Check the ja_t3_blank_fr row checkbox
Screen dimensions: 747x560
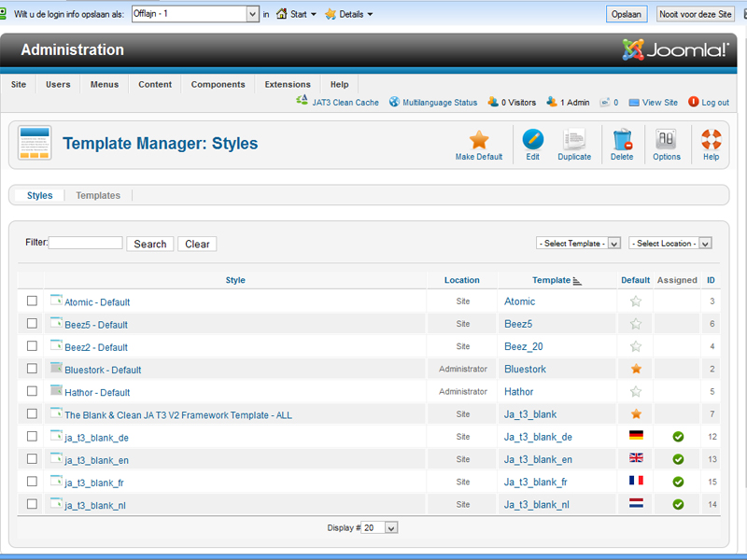tap(32, 482)
